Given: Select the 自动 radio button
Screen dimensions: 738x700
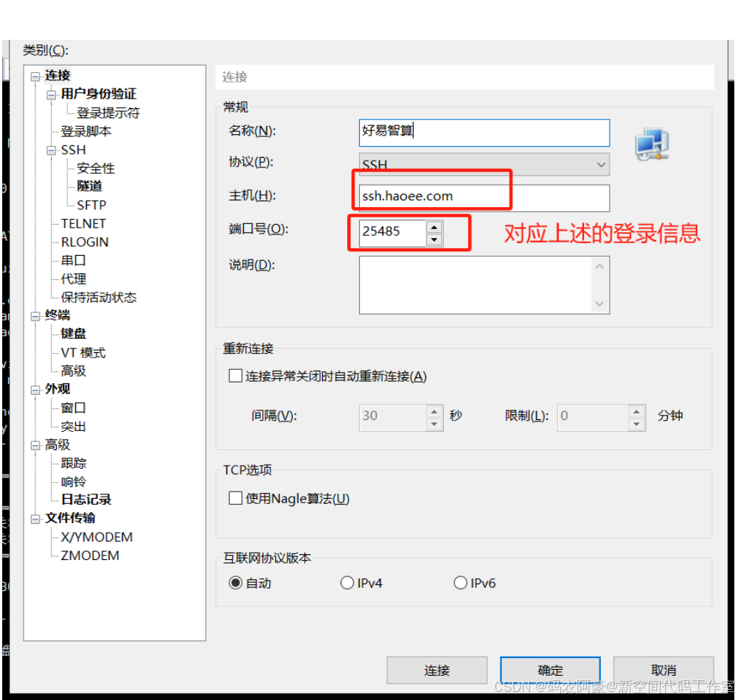Looking at the screenshot, I should point(235,583).
